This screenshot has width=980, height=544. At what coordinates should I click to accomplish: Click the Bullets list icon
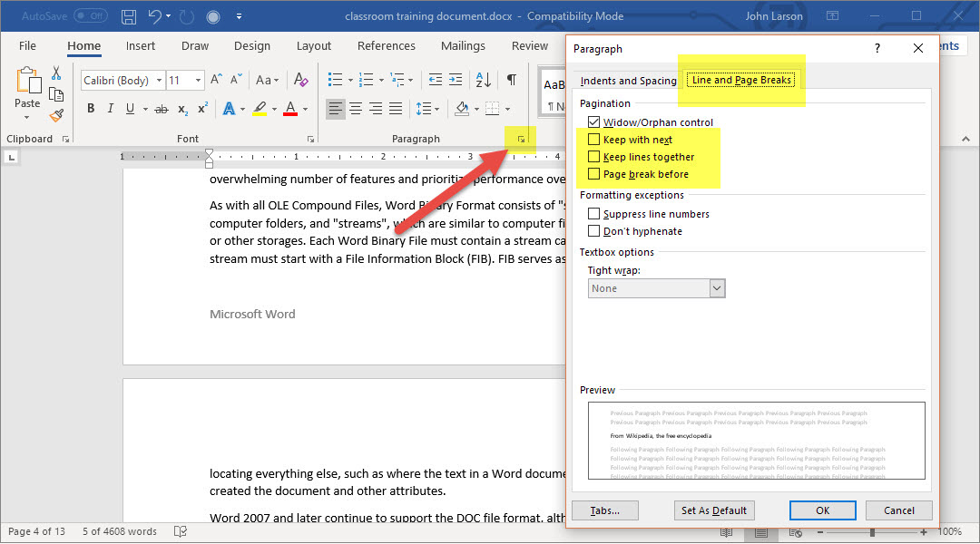pyautogui.click(x=335, y=81)
